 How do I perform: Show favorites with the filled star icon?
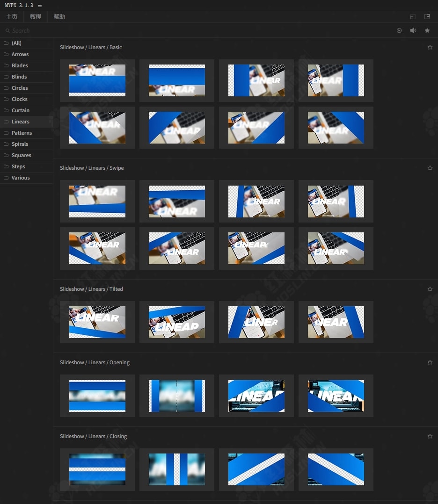pyautogui.click(x=427, y=30)
